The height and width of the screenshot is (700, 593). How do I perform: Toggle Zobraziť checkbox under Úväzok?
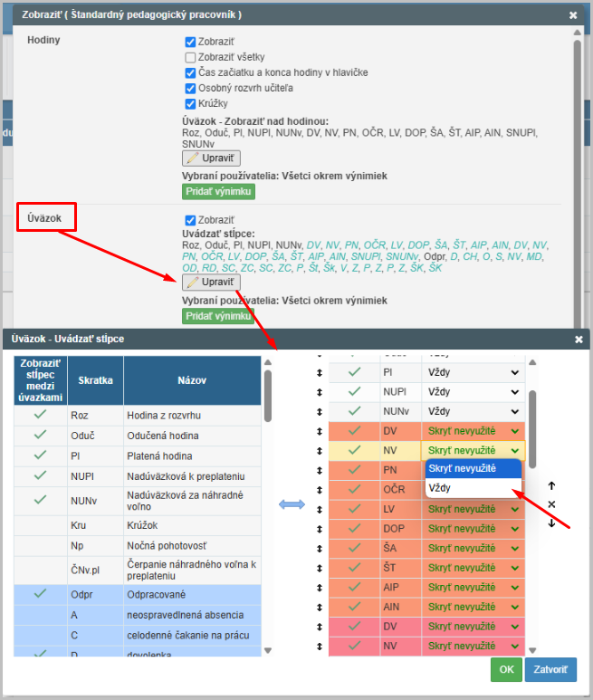coord(190,221)
